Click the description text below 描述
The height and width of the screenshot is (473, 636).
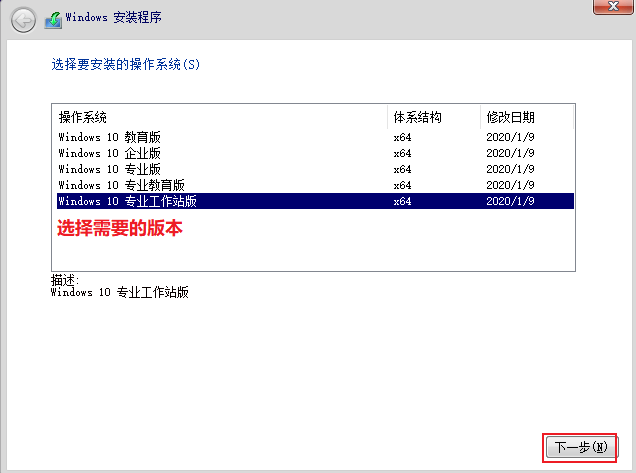point(120,292)
